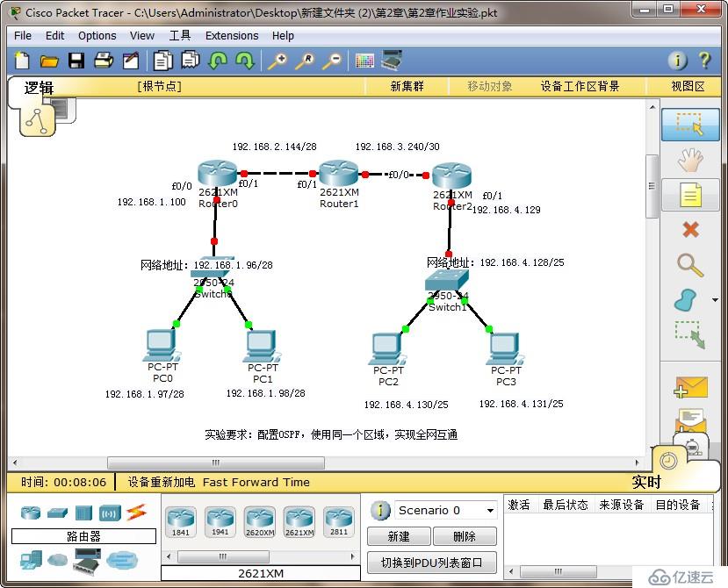
Task: Click 切换到PDU列表窗口 button
Action: pos(431,563)
